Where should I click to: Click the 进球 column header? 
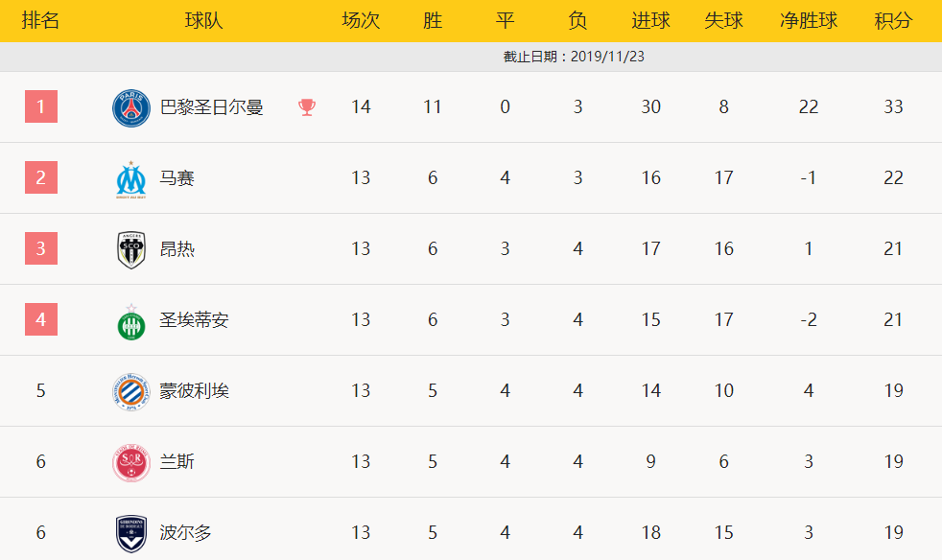click(x=651, y=20)
